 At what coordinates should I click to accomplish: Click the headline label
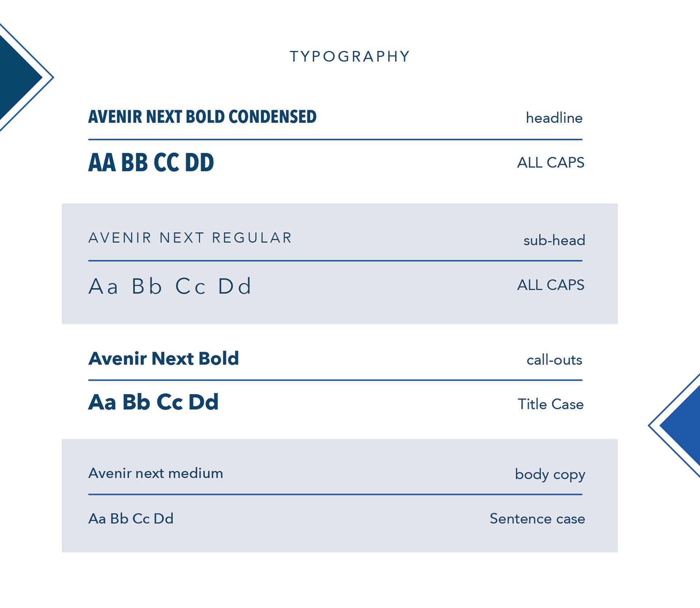554,118
